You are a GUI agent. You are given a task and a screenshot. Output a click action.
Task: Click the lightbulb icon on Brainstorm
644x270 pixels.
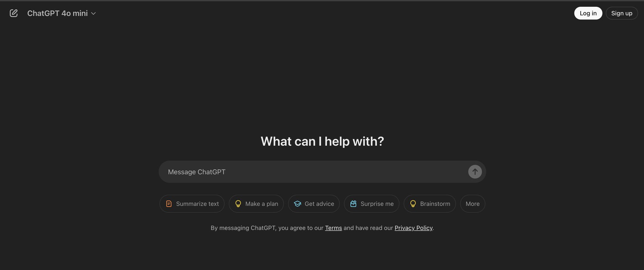[413, 204]
